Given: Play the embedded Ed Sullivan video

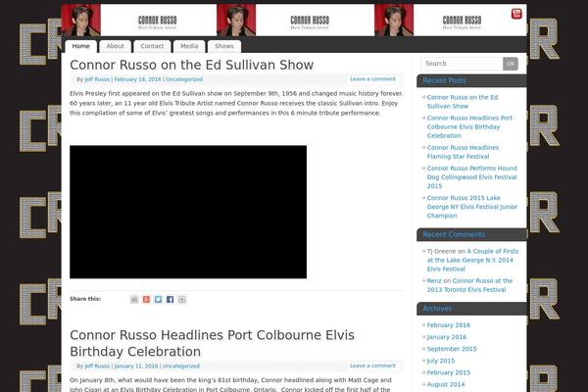Looking at the screenshot, I should pos(188,212).
